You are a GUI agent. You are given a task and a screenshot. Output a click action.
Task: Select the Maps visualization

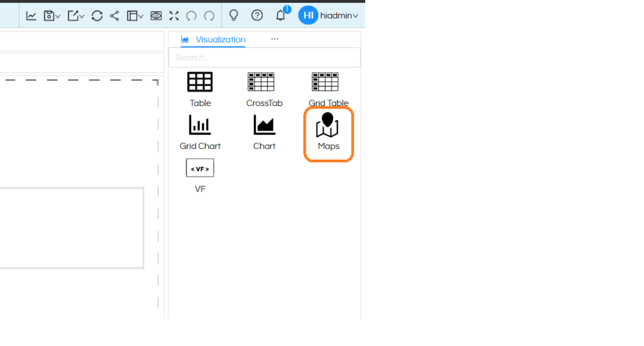[x=328, y=132]
